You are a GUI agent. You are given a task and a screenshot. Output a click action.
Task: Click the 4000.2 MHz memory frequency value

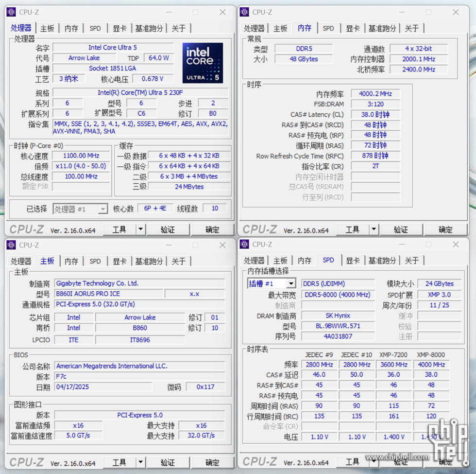pos(375,93)
